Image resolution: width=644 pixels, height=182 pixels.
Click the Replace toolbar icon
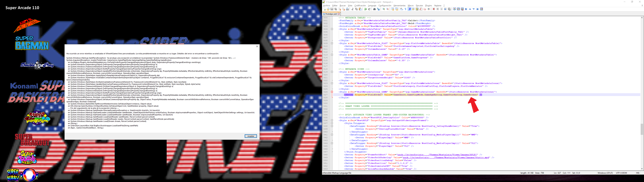378,9
